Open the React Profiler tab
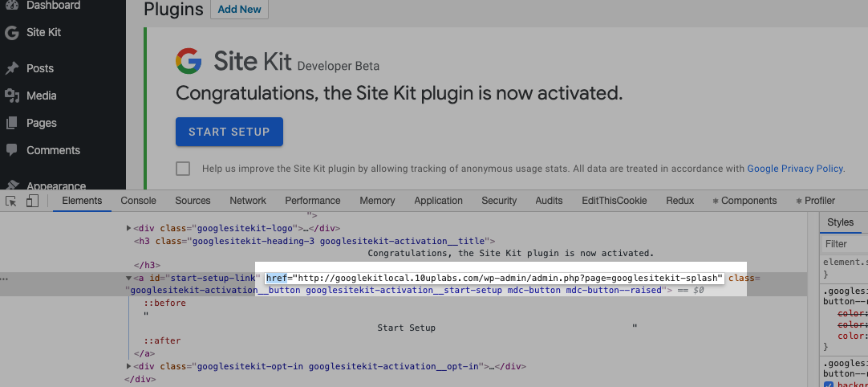868x387 pixels. tap(815, 201)
